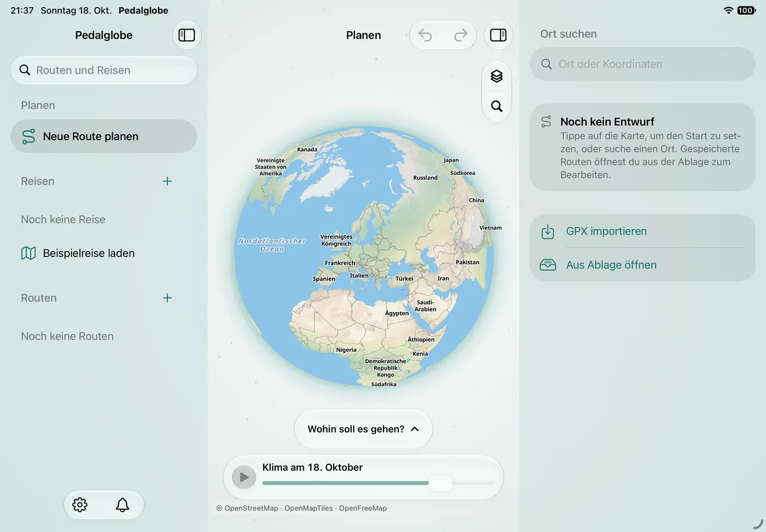
Task: Click the Routen section header
Action: point(39,298)
